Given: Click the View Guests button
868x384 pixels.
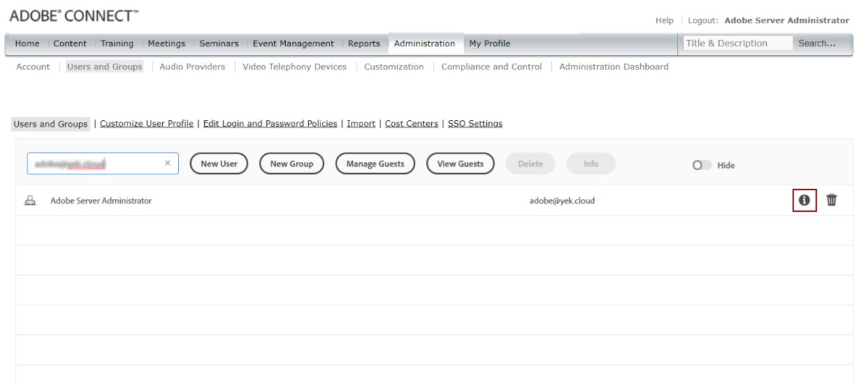Looking at the screenshot, I should [461, 164].
